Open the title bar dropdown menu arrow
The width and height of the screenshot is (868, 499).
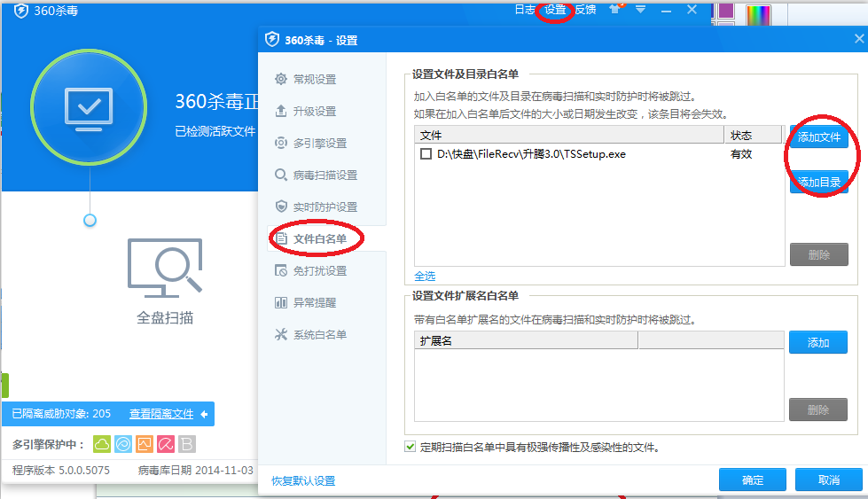coord(640,10)
